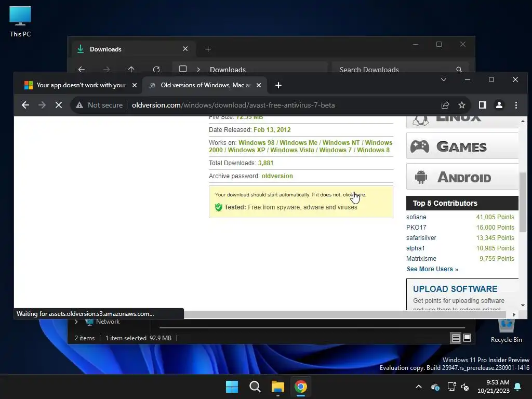Open contributor PKO17's profile
Viewport: 532px width, 399px height.
click(416, 228)
